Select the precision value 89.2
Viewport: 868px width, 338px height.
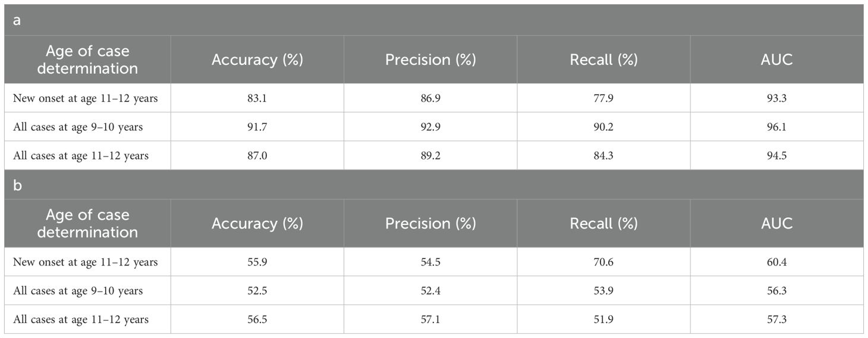[x=430, y=156]
